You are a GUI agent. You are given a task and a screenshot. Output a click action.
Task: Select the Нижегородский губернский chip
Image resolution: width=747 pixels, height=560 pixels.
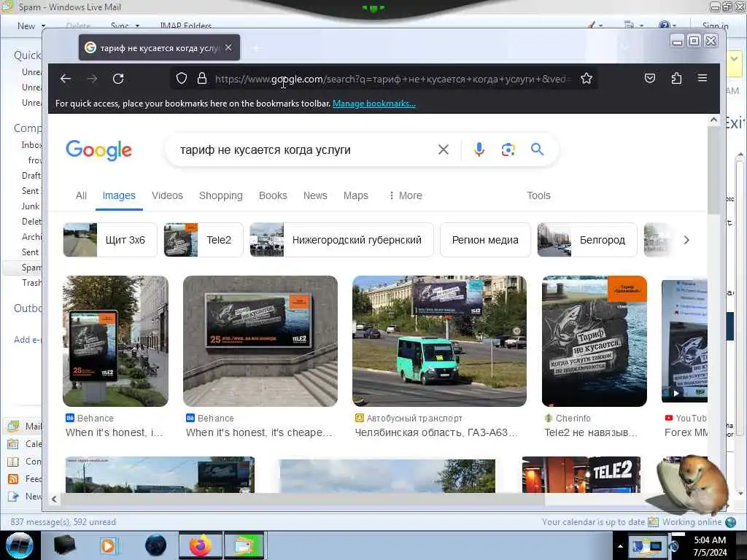[341, 240]
